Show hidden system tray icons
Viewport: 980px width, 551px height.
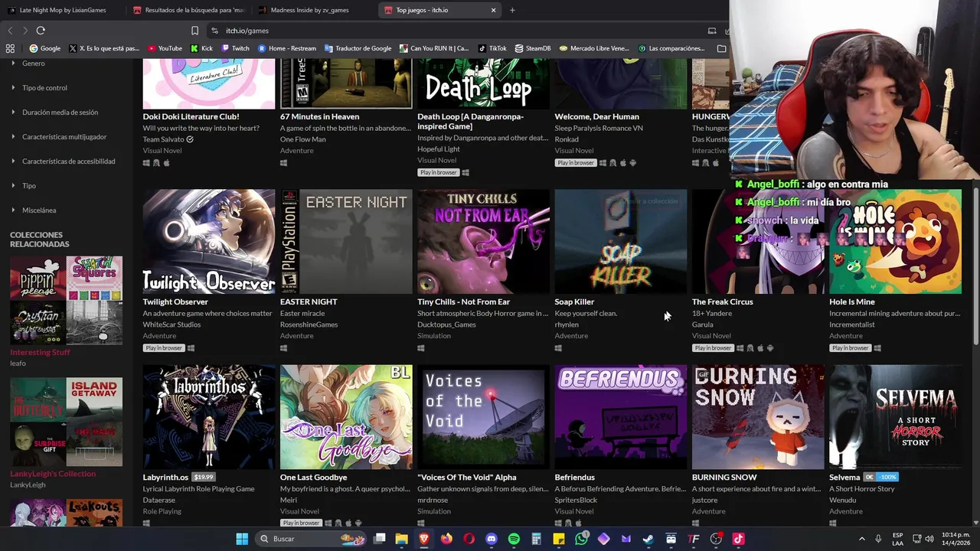[x=861, y=539]
